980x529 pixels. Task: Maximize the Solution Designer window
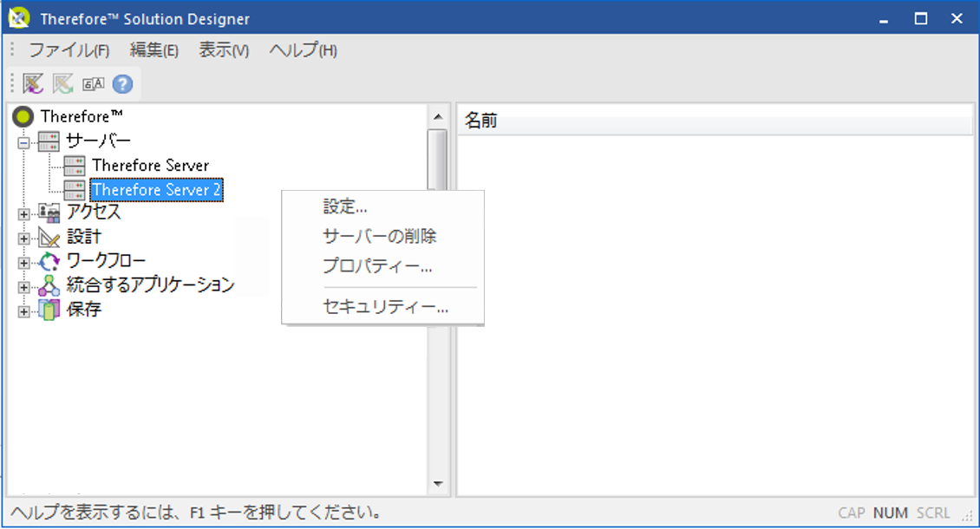click(x=921, y=19)
